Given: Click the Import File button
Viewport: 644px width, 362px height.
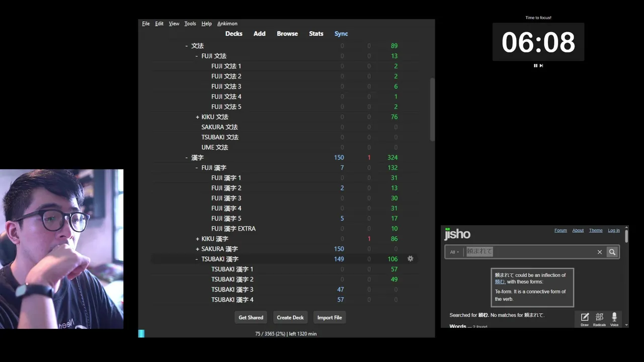Looking at the screenshot, I should click(330, 317).
